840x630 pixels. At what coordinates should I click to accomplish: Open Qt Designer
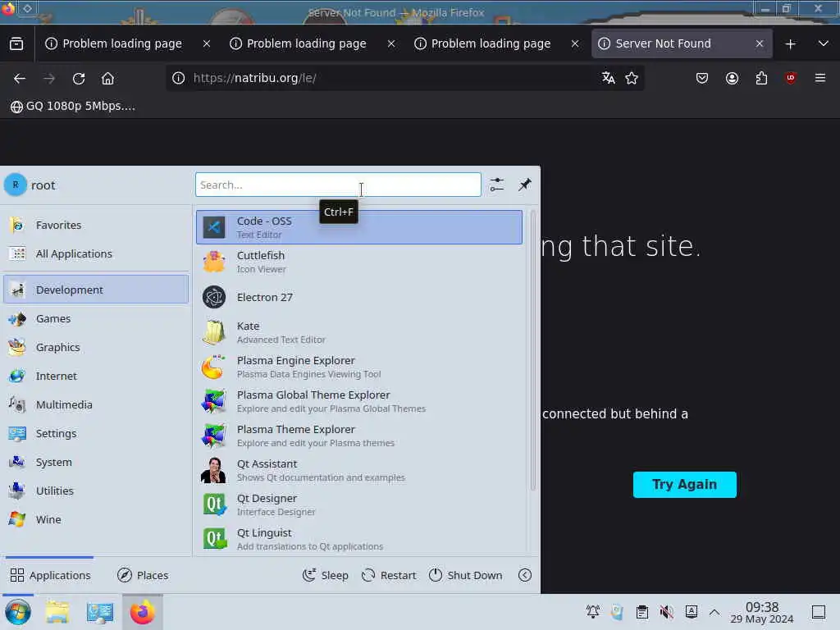359,504
